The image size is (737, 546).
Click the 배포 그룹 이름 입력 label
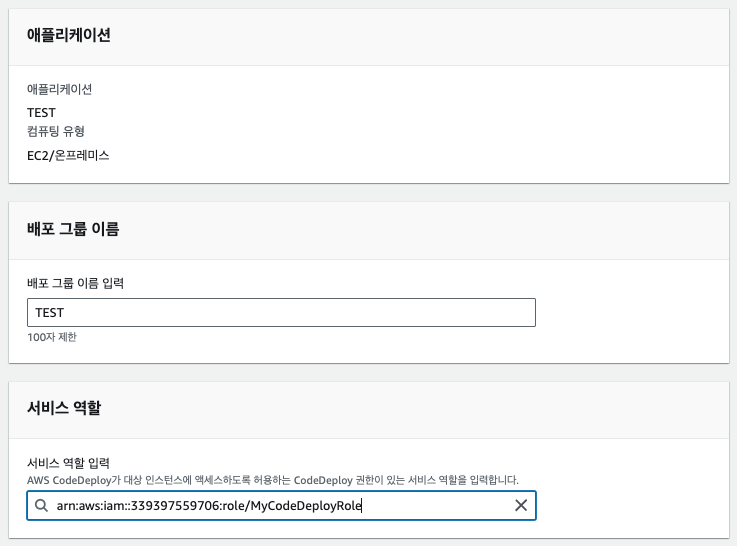point(75,283)
